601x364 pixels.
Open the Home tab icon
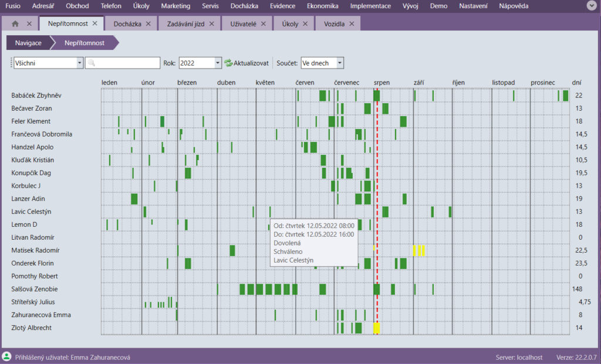coord(15,24)
